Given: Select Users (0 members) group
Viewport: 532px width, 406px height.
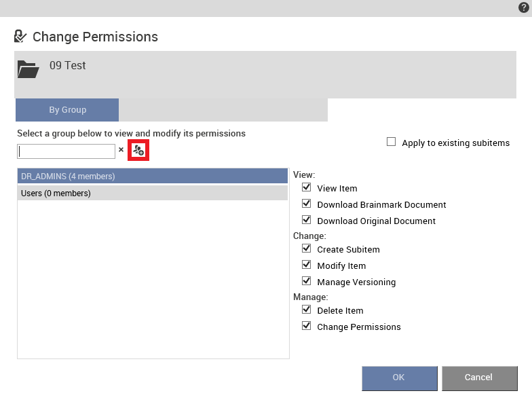Looking at the screenshot, I should pos(153,193).
